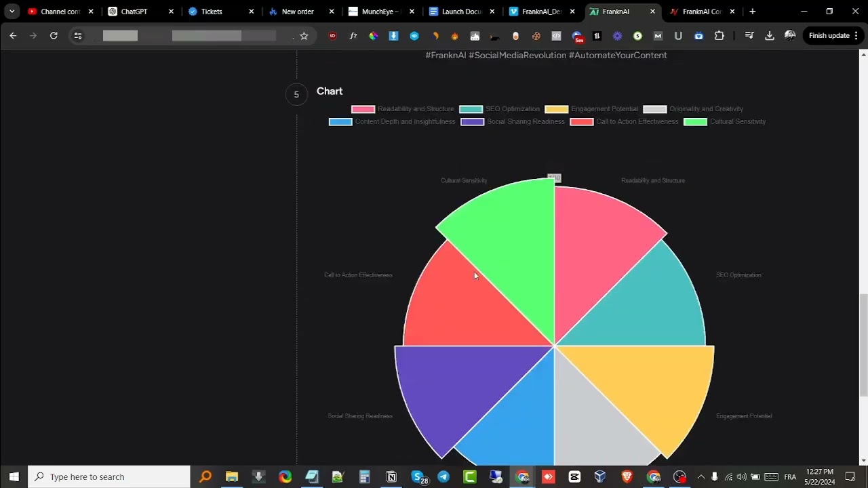The width and height of the screenshot is (868, 488).
Task: Toggle the SEO Optimization legend item
Action: [499, 109]
